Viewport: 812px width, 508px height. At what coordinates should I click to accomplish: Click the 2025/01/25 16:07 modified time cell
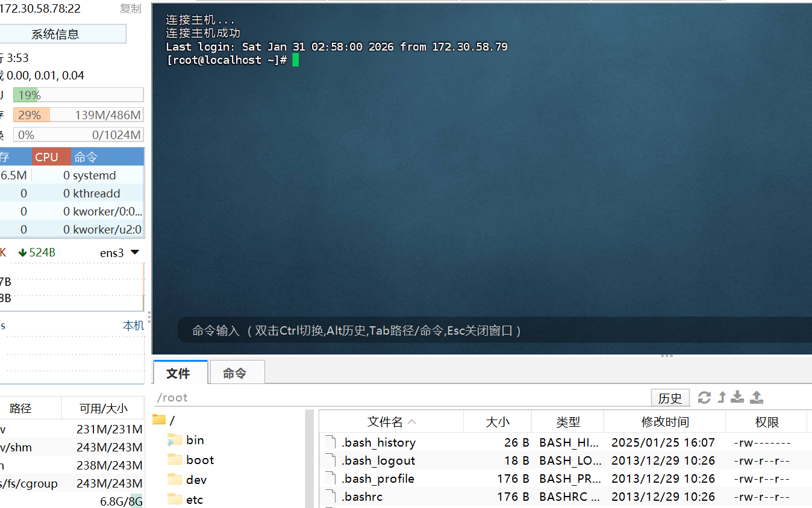[663, 442]
